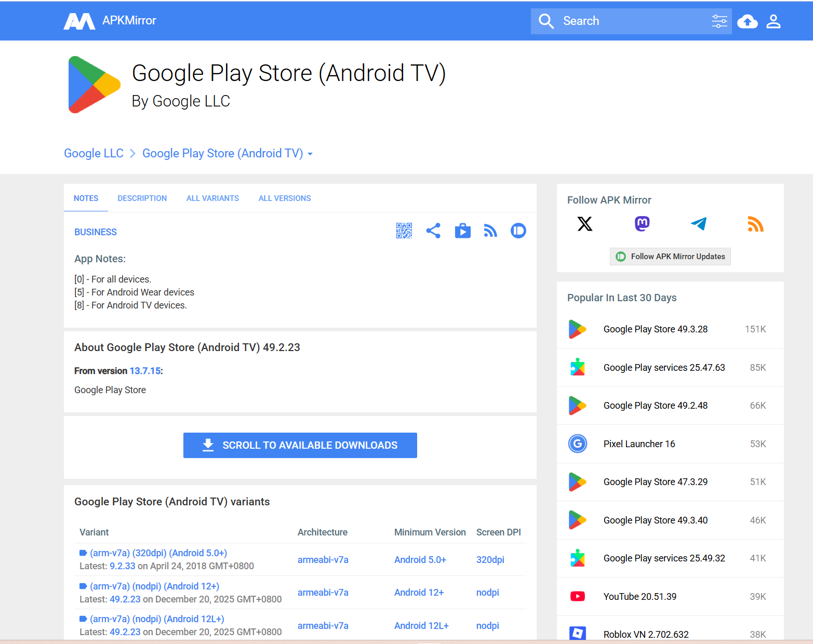813x644 pixels.
Task: Open version 13.7.15 link
Action: coord(145,371)
